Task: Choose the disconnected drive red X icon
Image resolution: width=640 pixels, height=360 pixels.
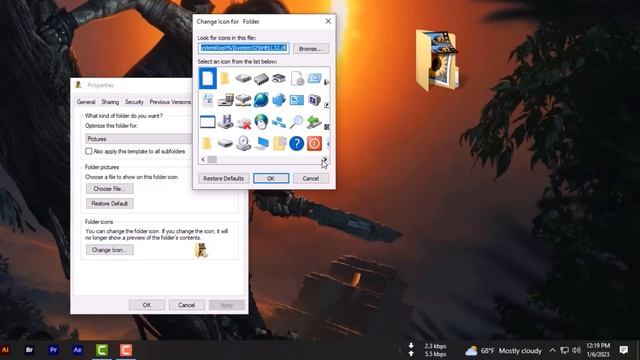Action: point(243,122)
